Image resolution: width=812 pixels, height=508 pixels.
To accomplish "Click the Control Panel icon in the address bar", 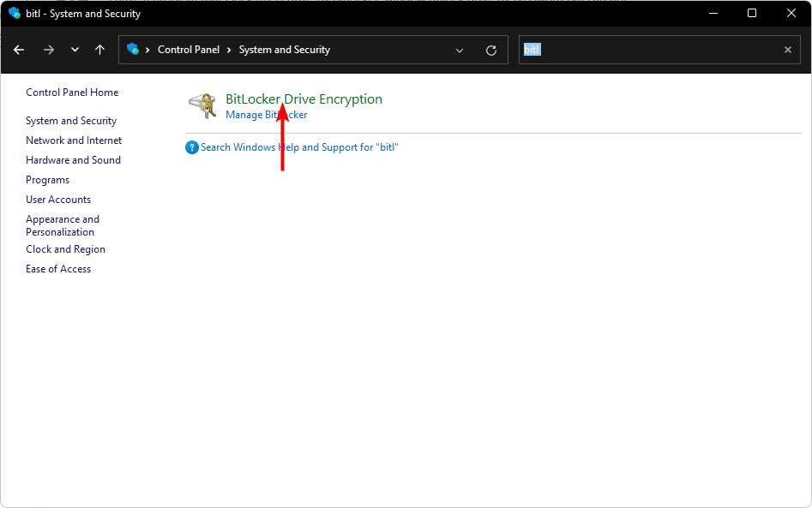I will pos(133,49).
